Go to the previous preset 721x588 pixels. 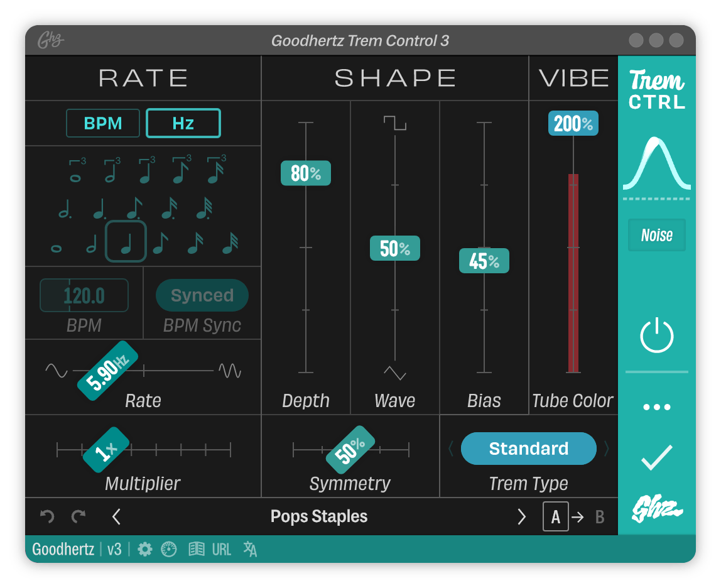[116, 516]
